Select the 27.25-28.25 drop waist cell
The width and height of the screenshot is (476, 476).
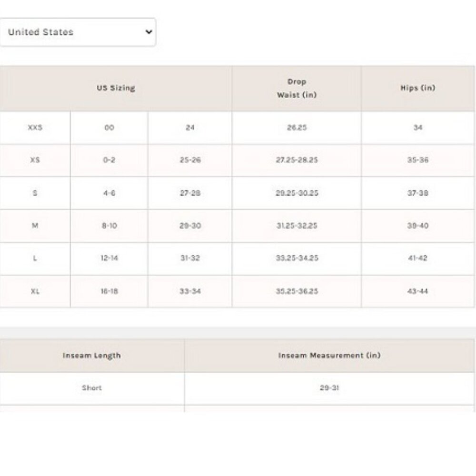point(297,160)
